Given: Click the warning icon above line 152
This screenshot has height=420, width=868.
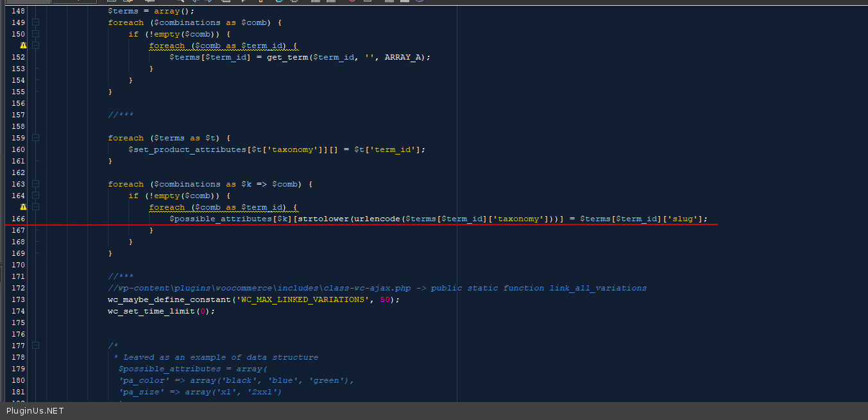Looking at the screenshot, I should (x=24, y=46).
